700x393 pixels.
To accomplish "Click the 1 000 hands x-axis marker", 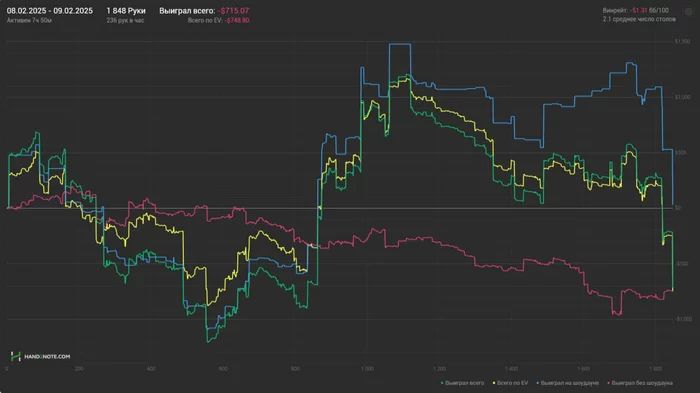I will pyautogui.click(x=367, y=369).
